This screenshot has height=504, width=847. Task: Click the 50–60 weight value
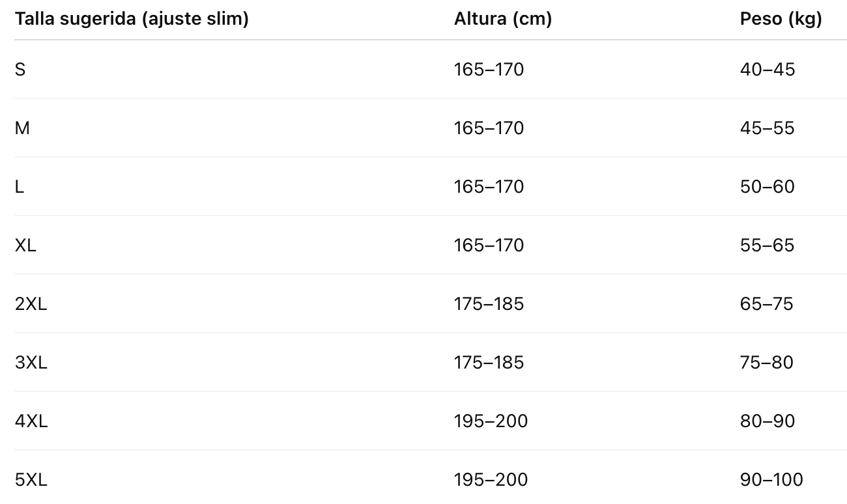click(767, 187)
